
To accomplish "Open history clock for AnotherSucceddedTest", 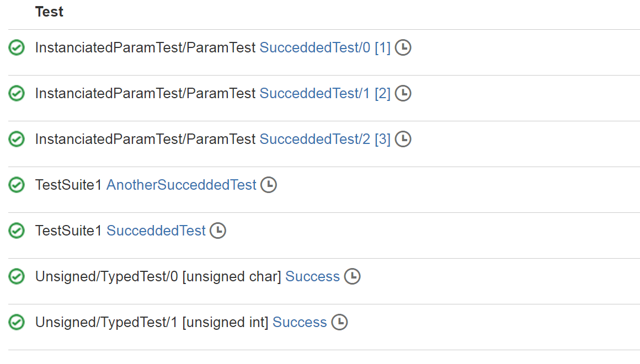I will [x=269, y=185].
